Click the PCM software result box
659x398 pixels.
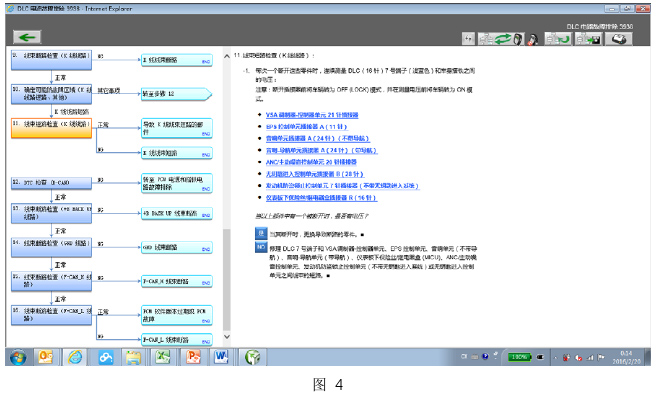pyautogui.click(x=177, y=315)
